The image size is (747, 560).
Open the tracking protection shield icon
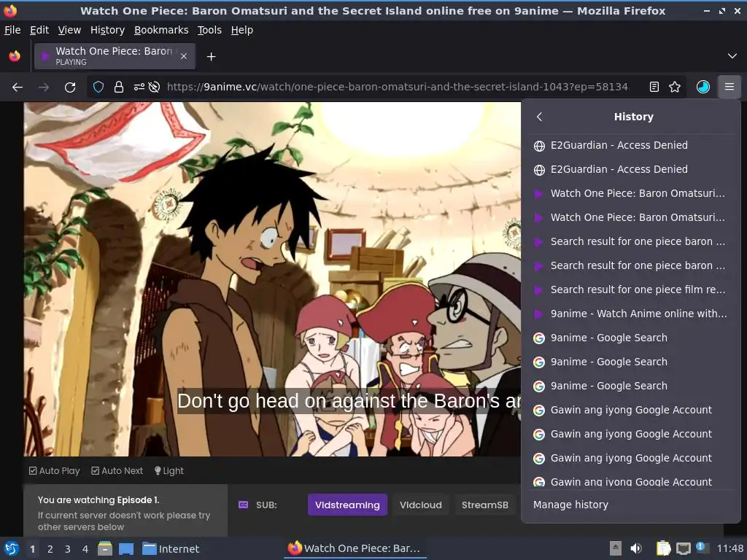point(98,87)
